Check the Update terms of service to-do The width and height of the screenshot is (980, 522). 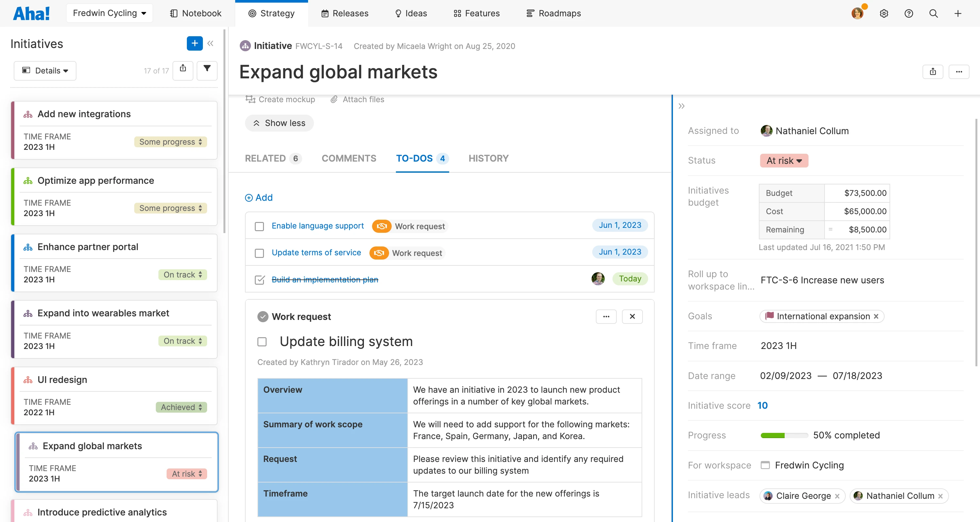click(x=259, y=253)
